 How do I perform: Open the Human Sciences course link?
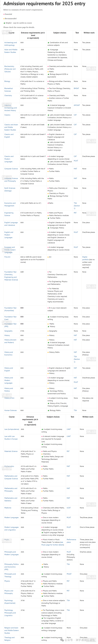11,410
